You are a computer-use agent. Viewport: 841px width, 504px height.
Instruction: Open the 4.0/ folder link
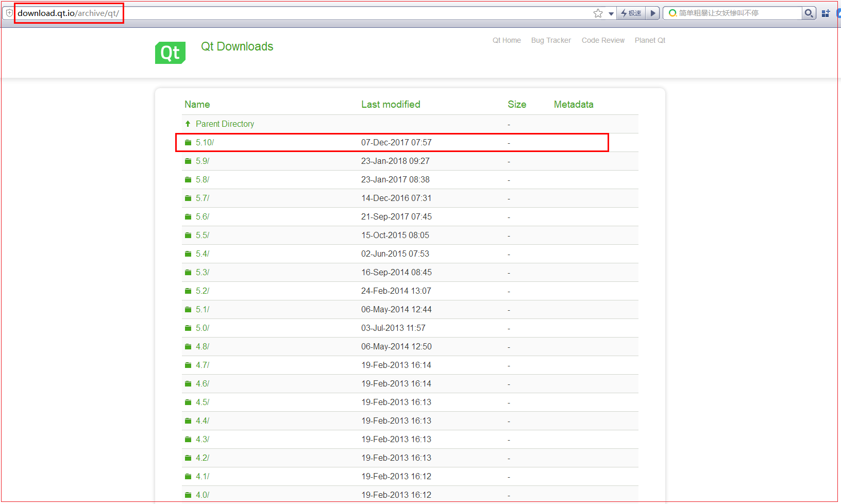(x=203, y=495)
